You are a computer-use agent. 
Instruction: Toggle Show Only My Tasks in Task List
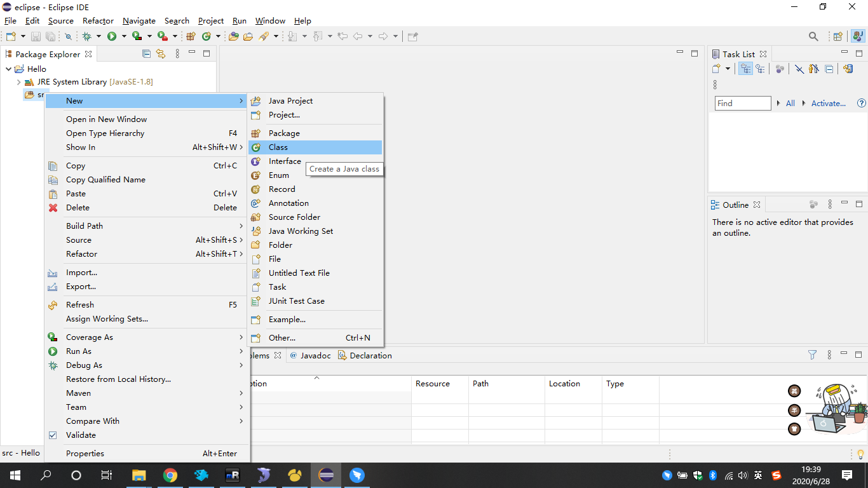814,69
